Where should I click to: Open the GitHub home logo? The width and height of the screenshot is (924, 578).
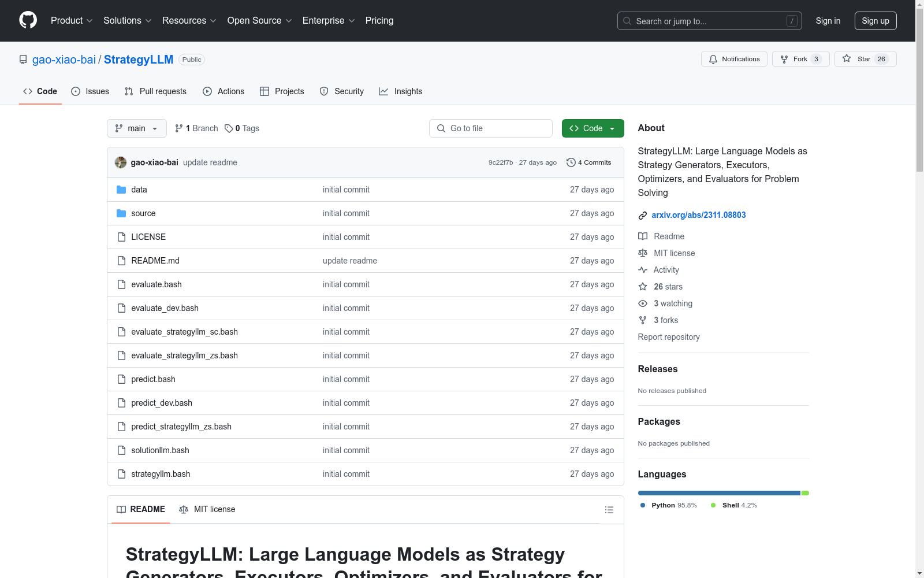pos(28,20)
